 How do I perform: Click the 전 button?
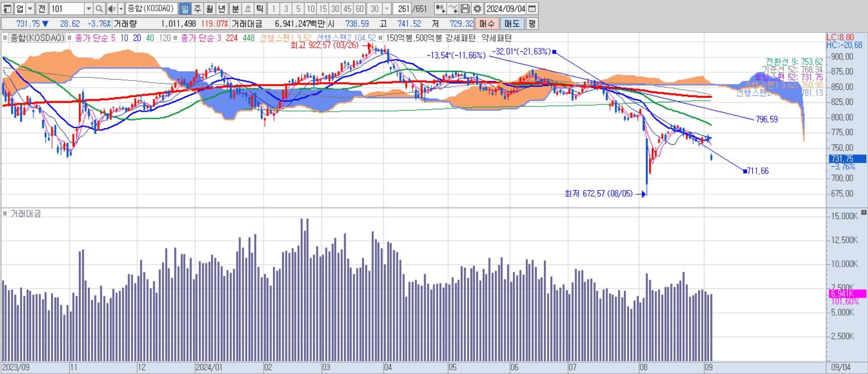pos(42,9)
